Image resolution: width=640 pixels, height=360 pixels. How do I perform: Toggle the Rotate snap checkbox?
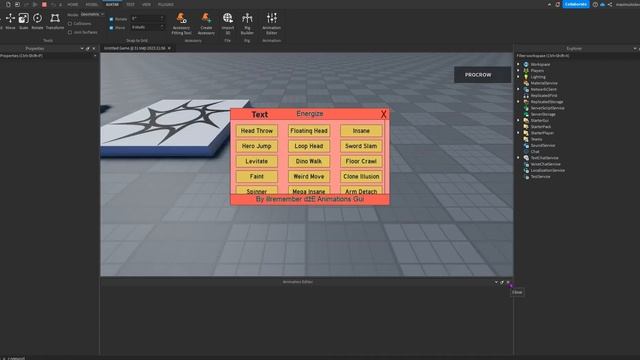coord(111,19)
